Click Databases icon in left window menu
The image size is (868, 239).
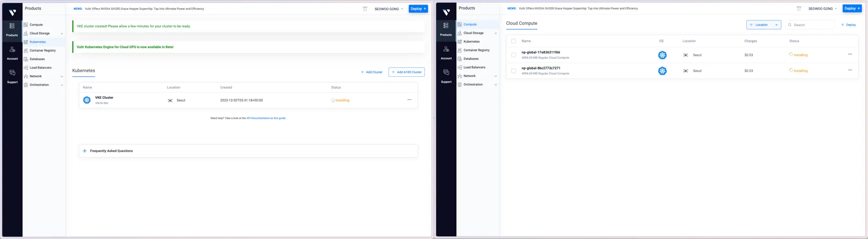[x=26, y=59]
